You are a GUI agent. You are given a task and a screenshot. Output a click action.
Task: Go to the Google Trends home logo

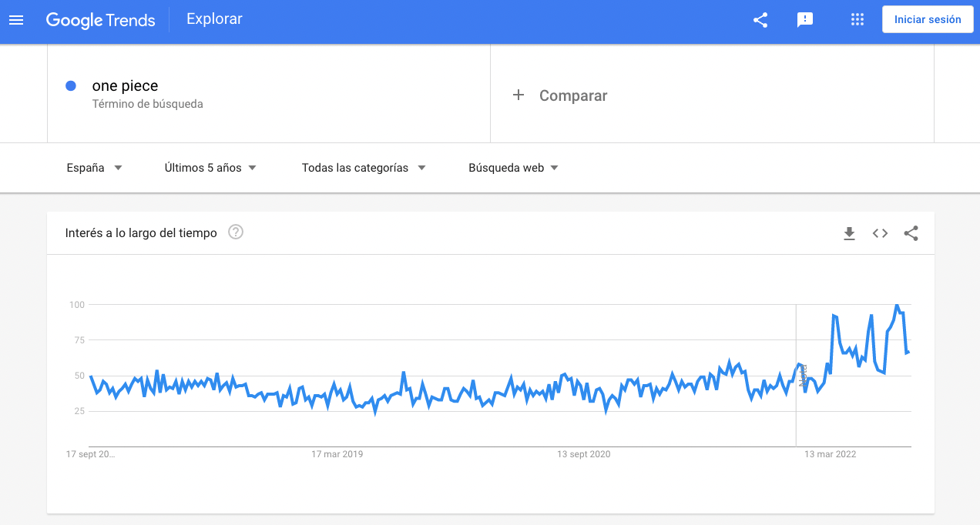click(100, 20)
